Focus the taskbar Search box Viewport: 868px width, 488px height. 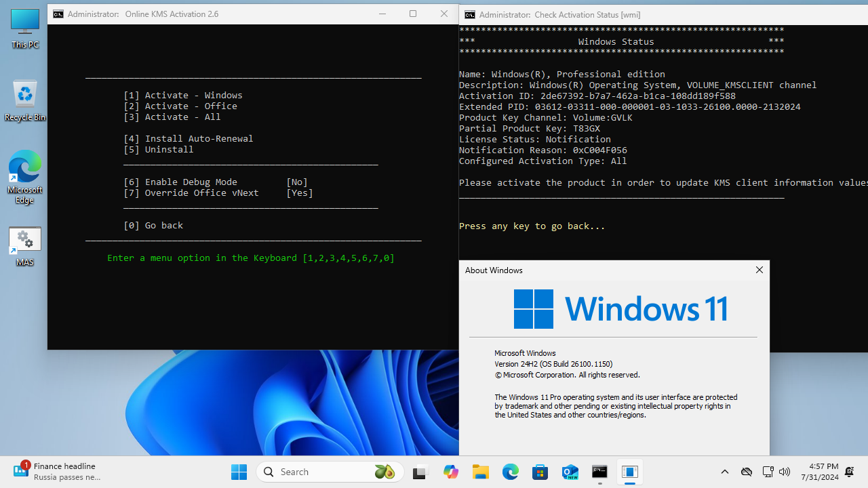[x=330, y=472]
